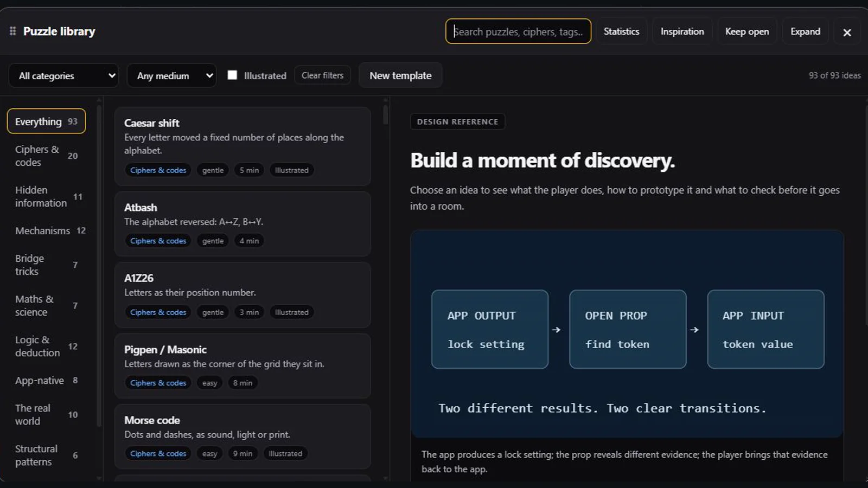Click the easy tag on Morse code card

pos(209,453)
